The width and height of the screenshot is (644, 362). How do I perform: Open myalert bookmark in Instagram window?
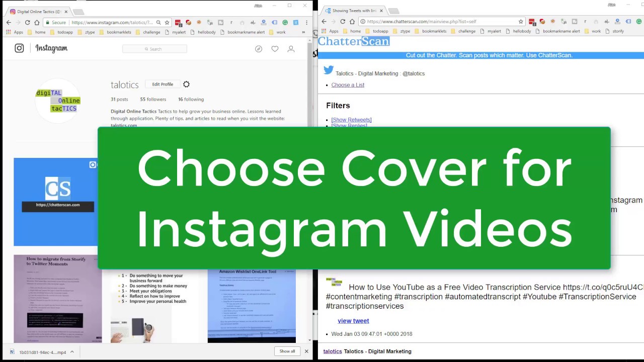[x=176, y=32]
